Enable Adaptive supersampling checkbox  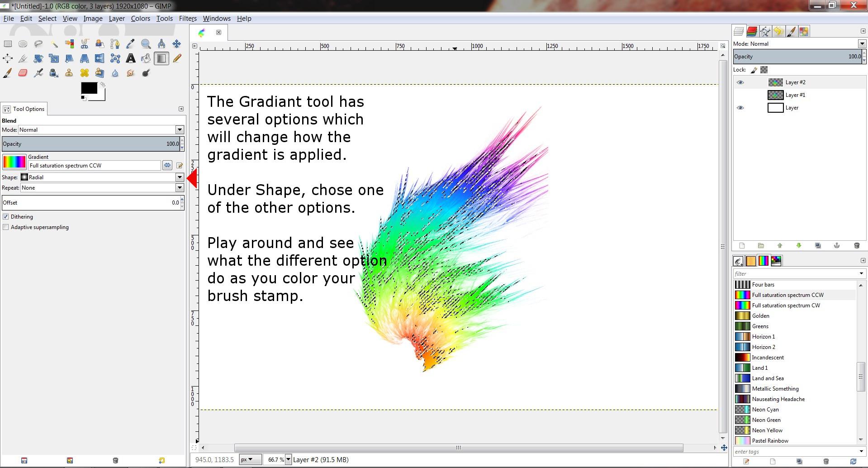(6, 227)
